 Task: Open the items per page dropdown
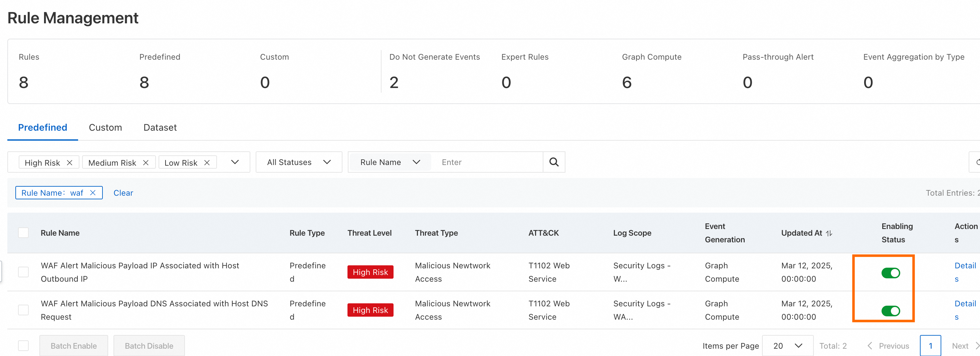click(787, 346)
